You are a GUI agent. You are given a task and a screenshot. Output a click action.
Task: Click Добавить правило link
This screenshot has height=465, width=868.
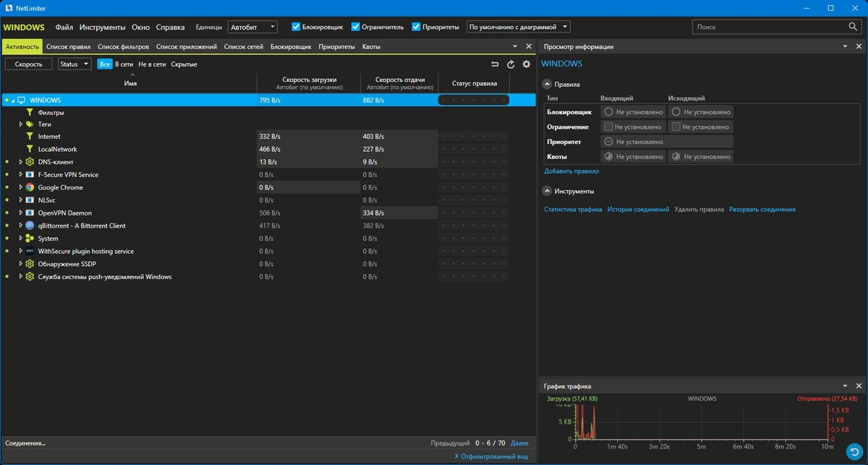pyautogui.click(x=571, y=171)
